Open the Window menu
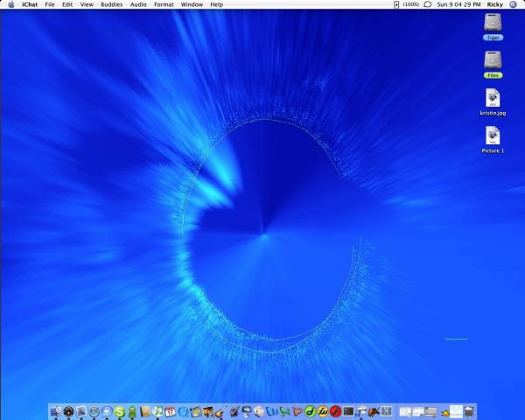The width and height of the screenshot is (525, 420). pos(192,4)
